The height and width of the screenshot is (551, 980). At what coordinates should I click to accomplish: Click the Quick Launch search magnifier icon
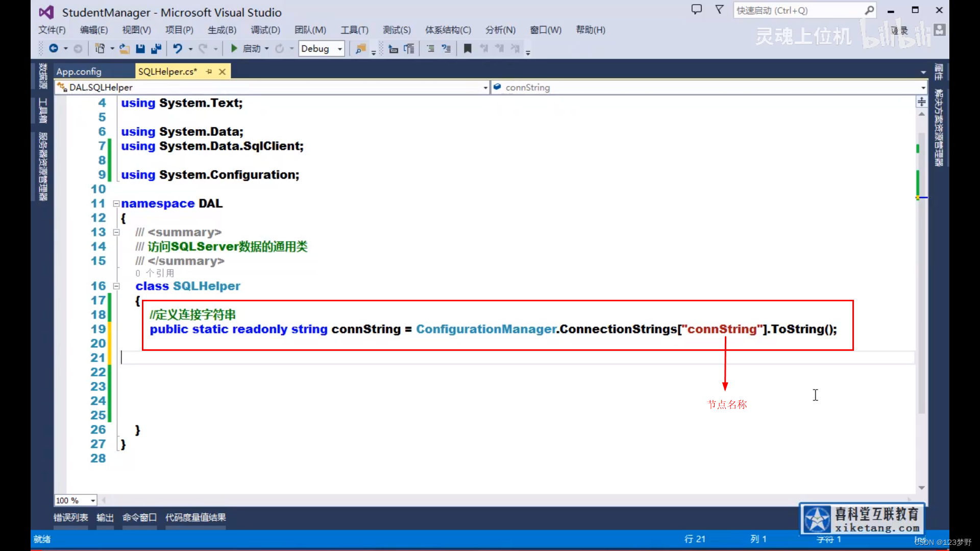coord(869,10)
